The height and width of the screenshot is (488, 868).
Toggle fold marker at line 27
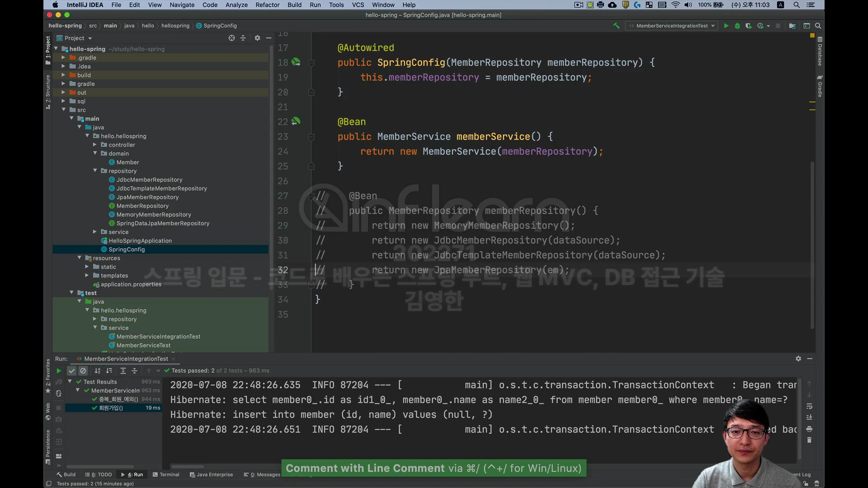pyautogui.click(x=311, y=196)
